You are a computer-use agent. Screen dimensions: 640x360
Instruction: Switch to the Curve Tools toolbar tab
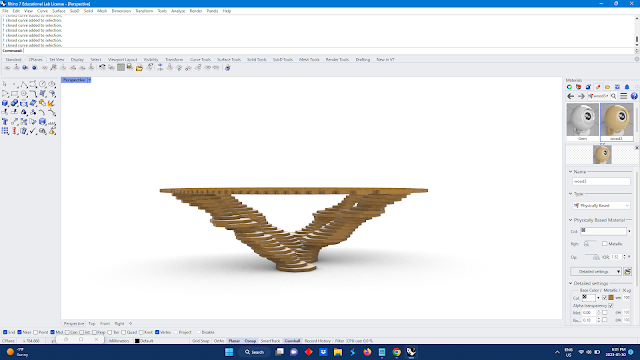point(200,60)
